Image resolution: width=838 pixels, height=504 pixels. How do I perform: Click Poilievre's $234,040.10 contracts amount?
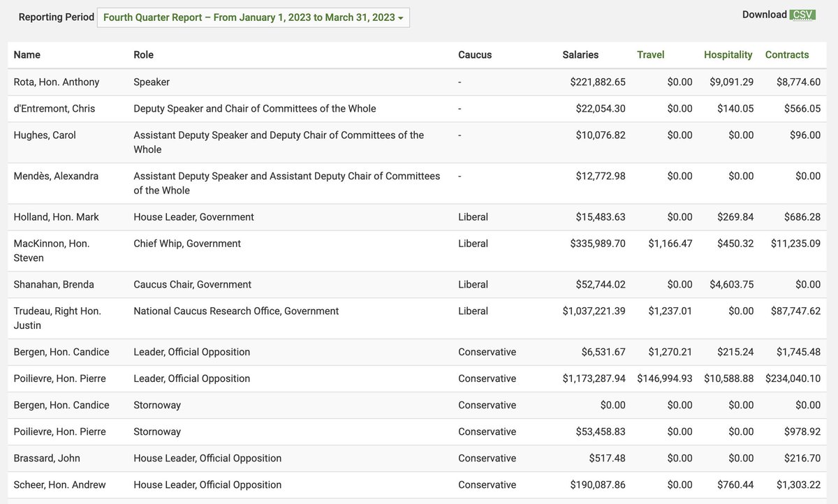click(793, 378)
